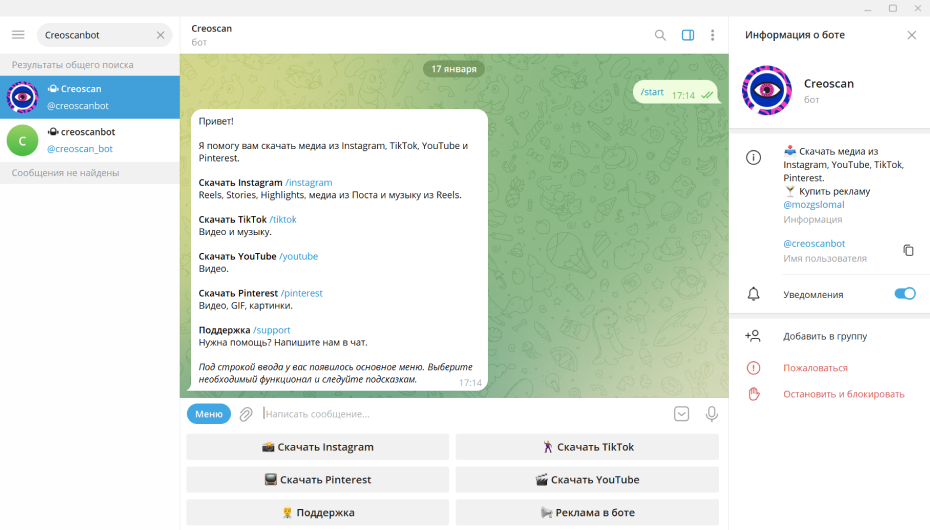Viewport: 930px width, 530px height.
Task: Click the Реклама в боте keyboard button
Action: (587, 512)
